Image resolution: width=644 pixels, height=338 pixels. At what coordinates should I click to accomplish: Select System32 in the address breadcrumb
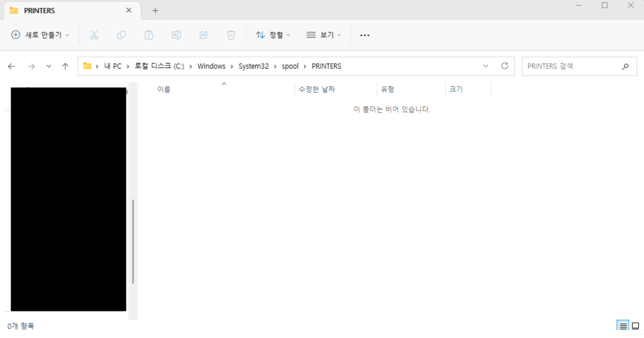[253, 66]
